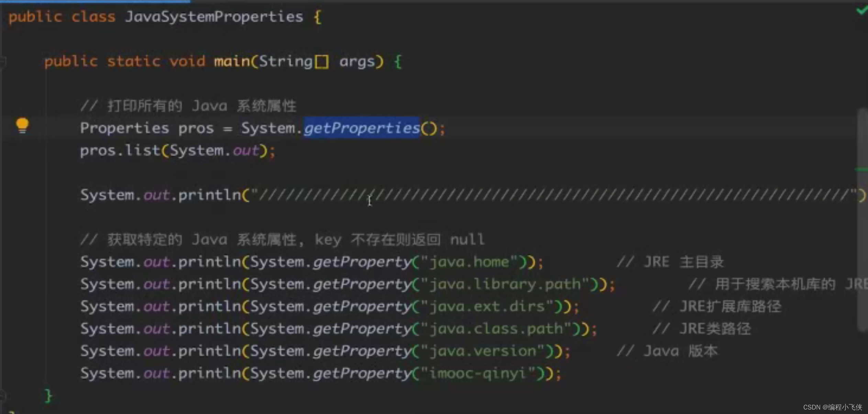
Task: Click closing brace of main method
Action: [48, 396]
